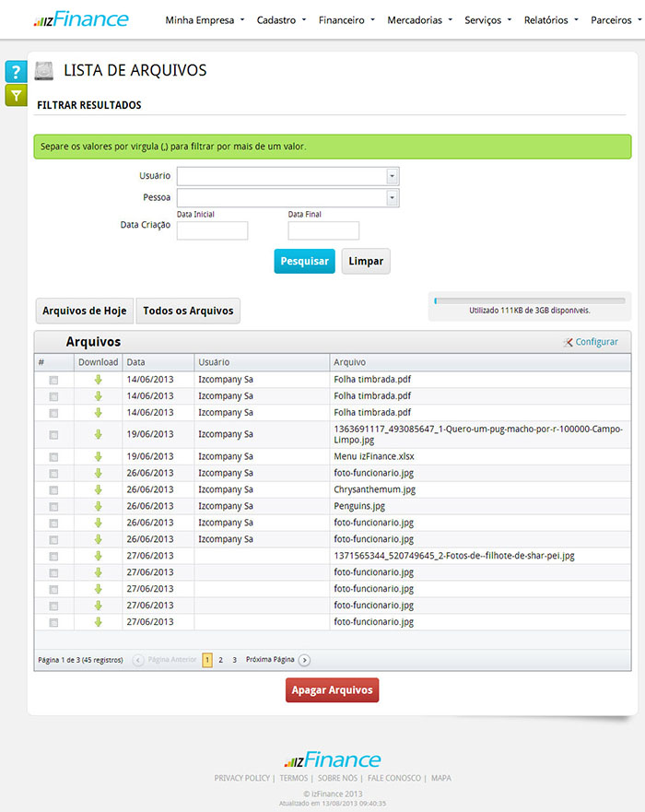Click the Data Inicial input field
645x812 pixels.
212,230
